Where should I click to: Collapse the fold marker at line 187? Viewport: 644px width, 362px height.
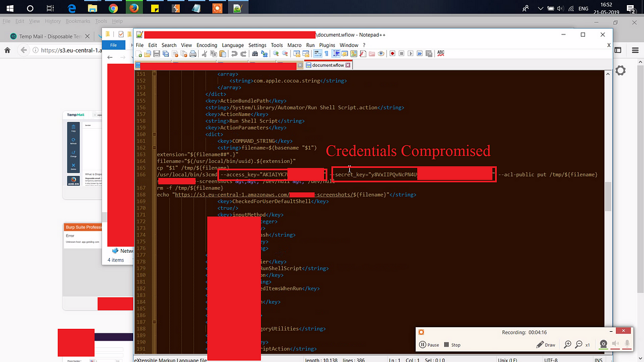pyautogui.click(x=154, y=322)
